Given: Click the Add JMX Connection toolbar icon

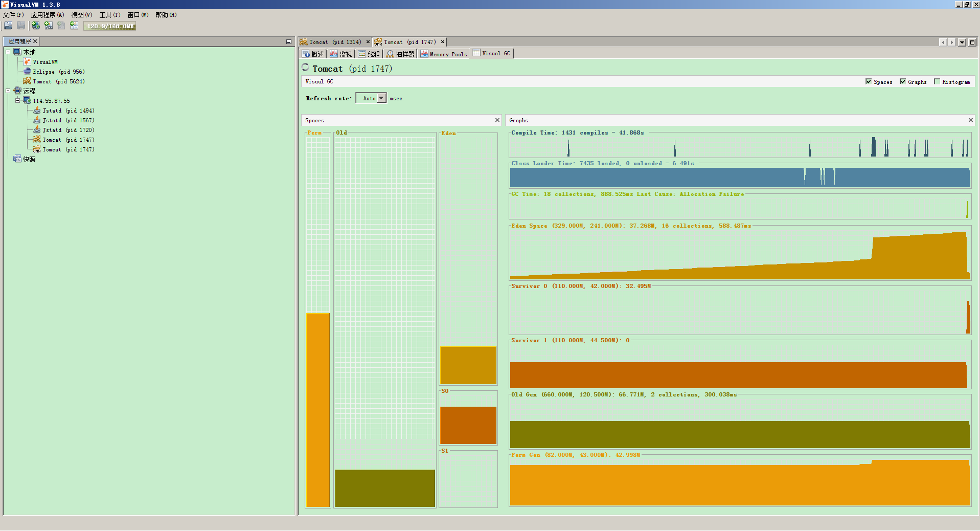Looking at the screenshot, I should click(49, 26).
